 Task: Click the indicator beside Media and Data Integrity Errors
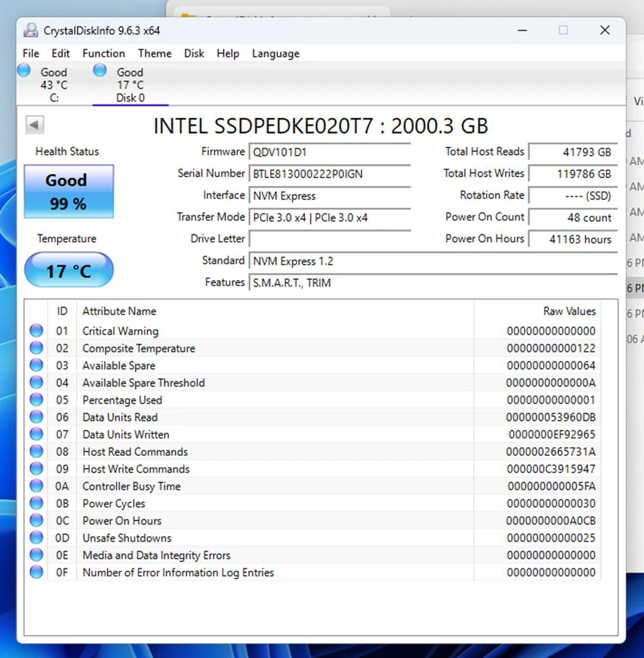click(x=36, y=555)
